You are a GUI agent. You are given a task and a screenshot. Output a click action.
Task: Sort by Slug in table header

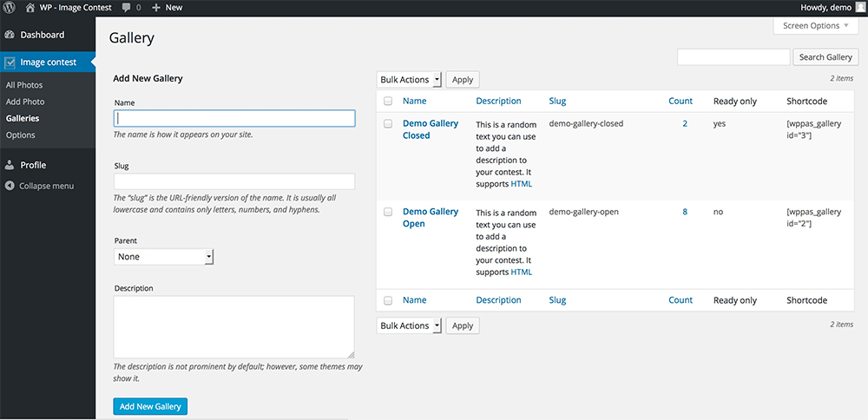[x=557, y=102]
